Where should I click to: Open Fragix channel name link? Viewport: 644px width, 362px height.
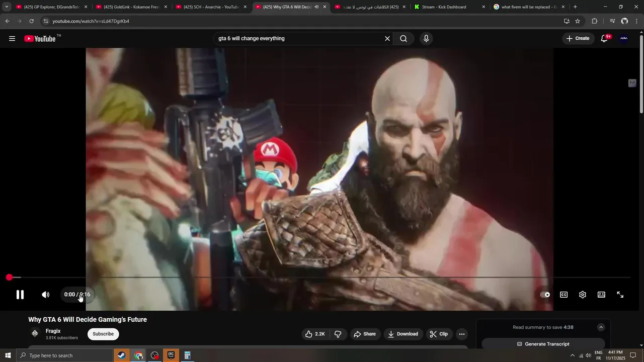point(53,331)
